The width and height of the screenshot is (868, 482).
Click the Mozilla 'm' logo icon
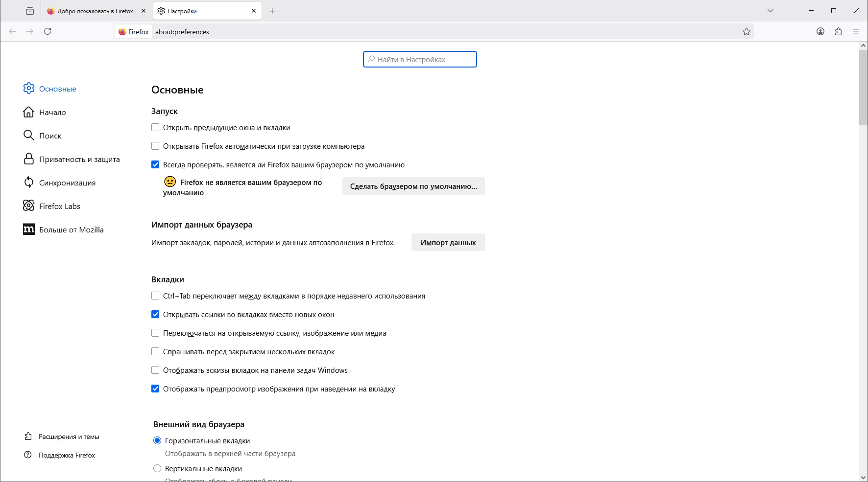click(29, 229)
